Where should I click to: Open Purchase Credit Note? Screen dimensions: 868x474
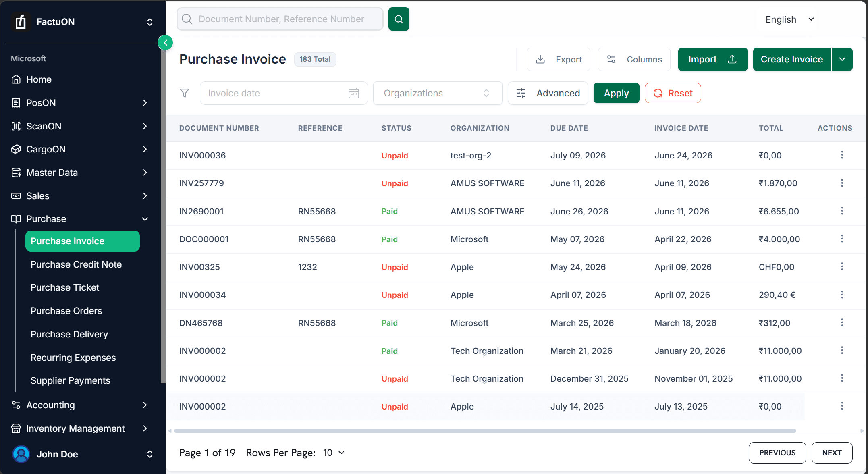(x=76, y=264)
